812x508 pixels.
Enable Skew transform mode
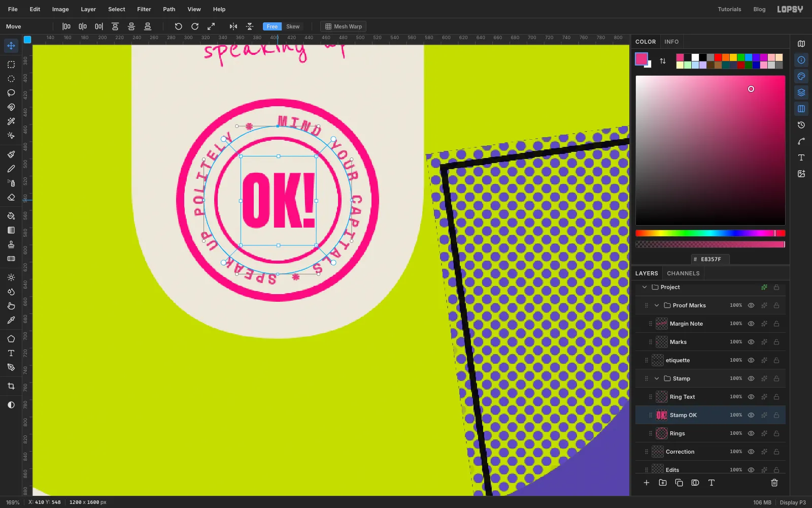(x=293, y=26)
